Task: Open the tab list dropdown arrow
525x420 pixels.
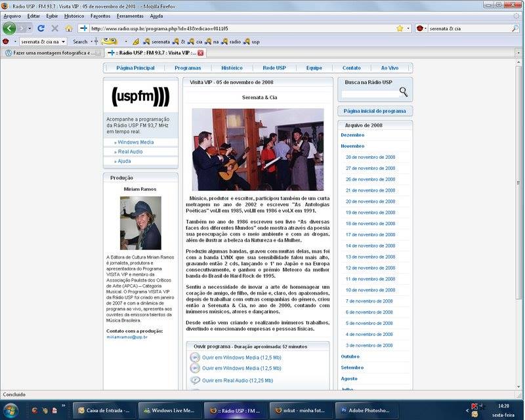Action: tap(518, 53)
